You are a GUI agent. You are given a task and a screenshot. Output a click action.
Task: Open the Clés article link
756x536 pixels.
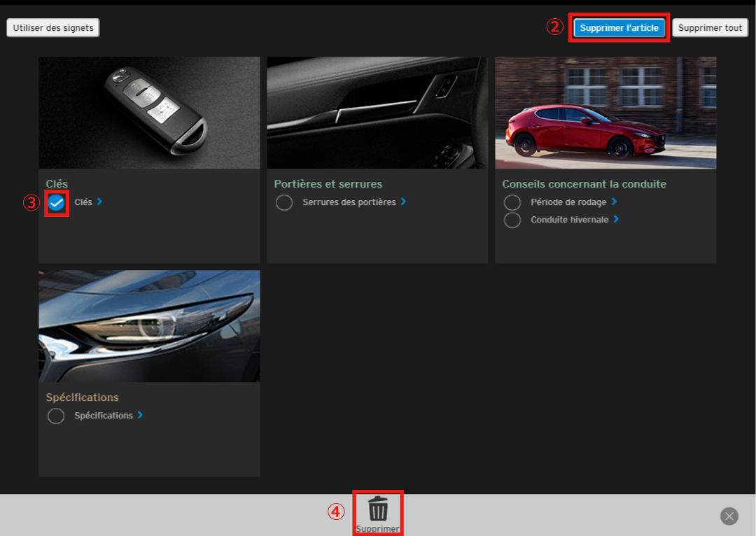83,202
